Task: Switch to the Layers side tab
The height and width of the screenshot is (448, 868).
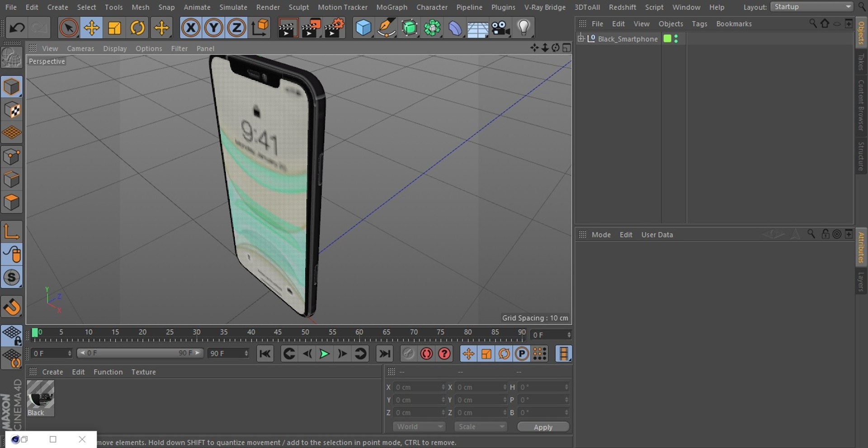Action: [x=861, y=282]
